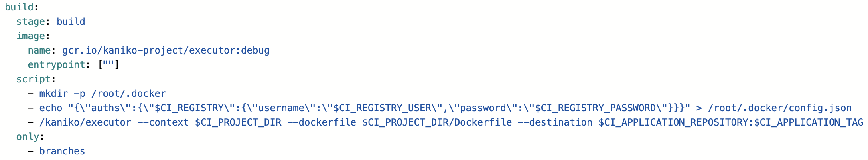Click the "script" key
The height and width of the screenshot is (160, 868).
pyautogui.click(x=34, y=79)
